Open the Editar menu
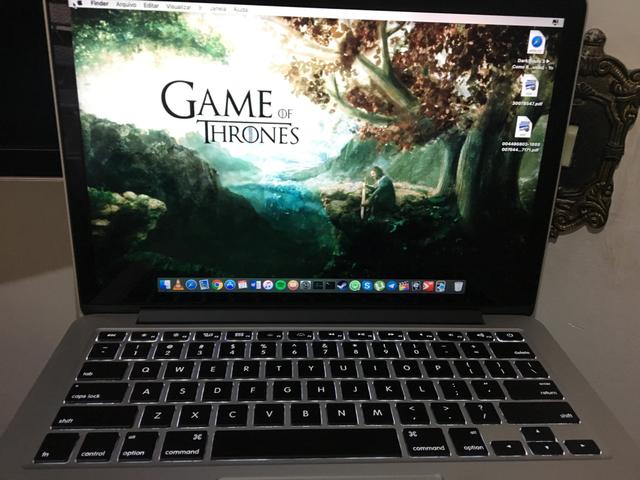Viewport: 640px width, 480px height. click(151, 6)
